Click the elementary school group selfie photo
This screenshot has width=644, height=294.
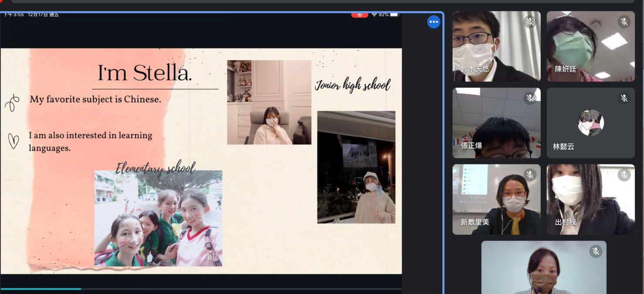[x=158, y=218]
